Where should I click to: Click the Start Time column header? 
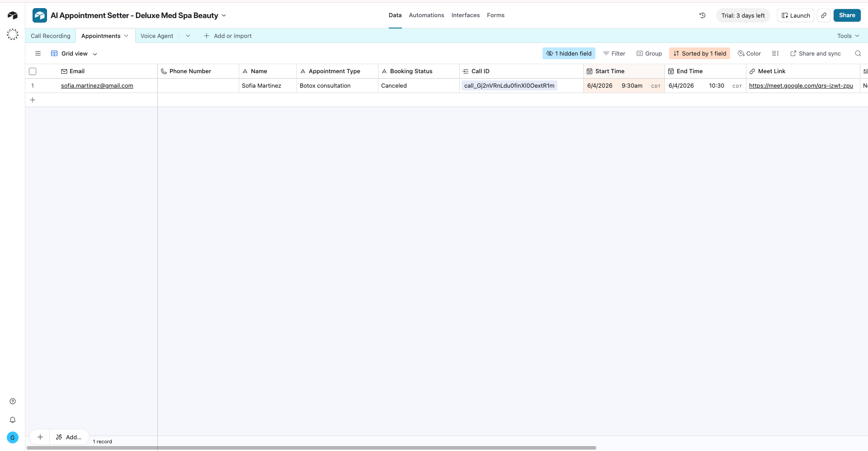(x=624, y=71)
